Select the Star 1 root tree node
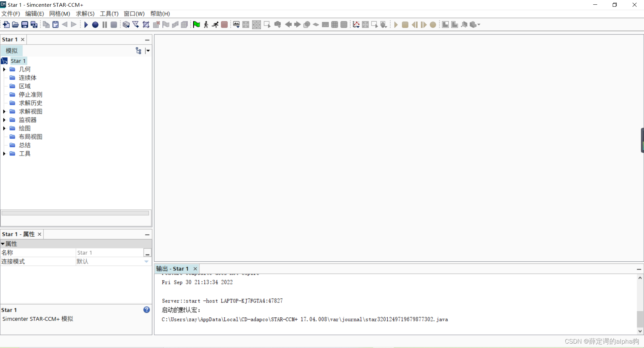The height and width of the screenshot is (348, 644). [x=18, y=61]
